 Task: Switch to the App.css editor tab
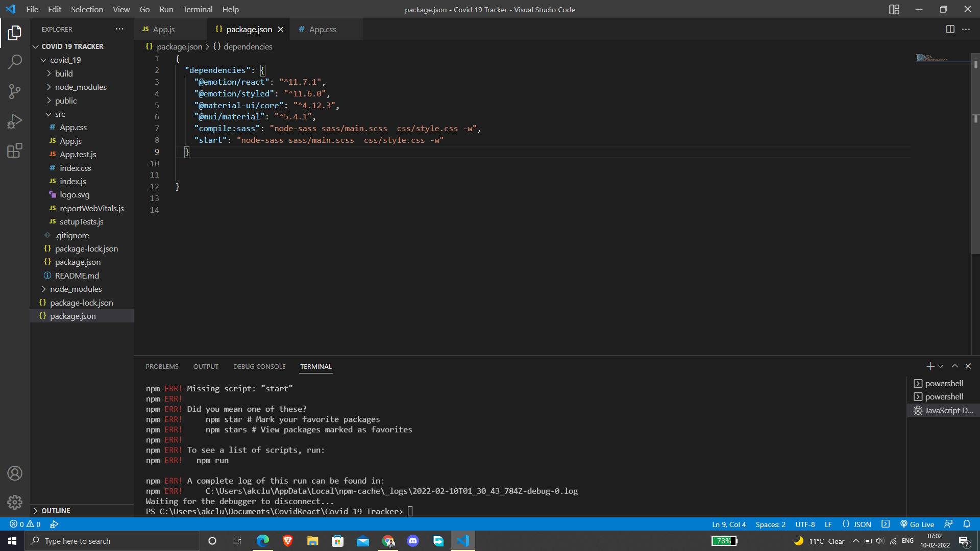coord(323,30)
